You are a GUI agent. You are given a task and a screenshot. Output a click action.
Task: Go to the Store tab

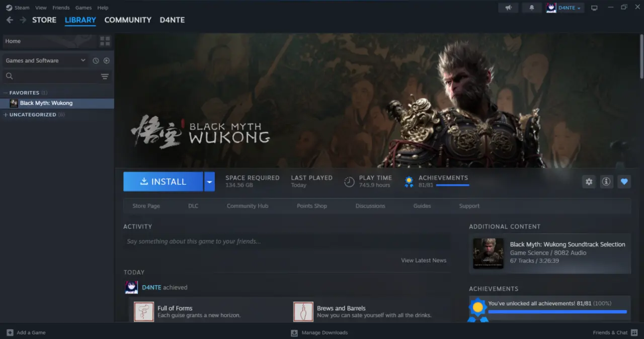click(x=44, y=20)
